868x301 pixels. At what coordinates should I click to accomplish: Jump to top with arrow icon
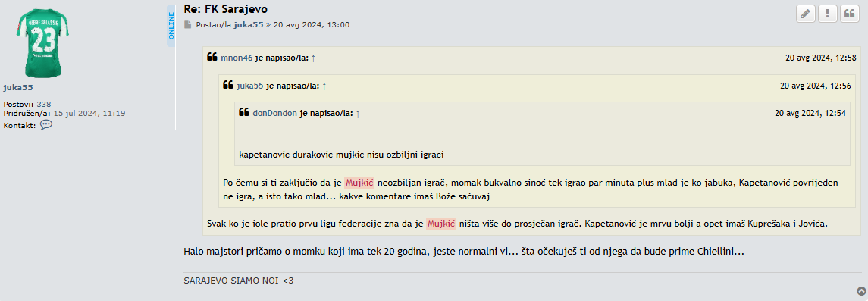[x=861, y=291]
